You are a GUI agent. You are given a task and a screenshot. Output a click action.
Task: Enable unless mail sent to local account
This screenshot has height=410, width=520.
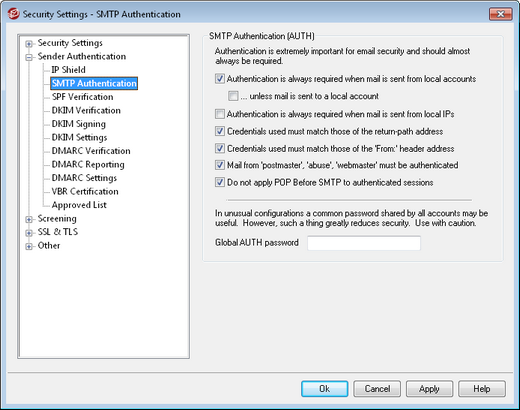tap(233, 96)
